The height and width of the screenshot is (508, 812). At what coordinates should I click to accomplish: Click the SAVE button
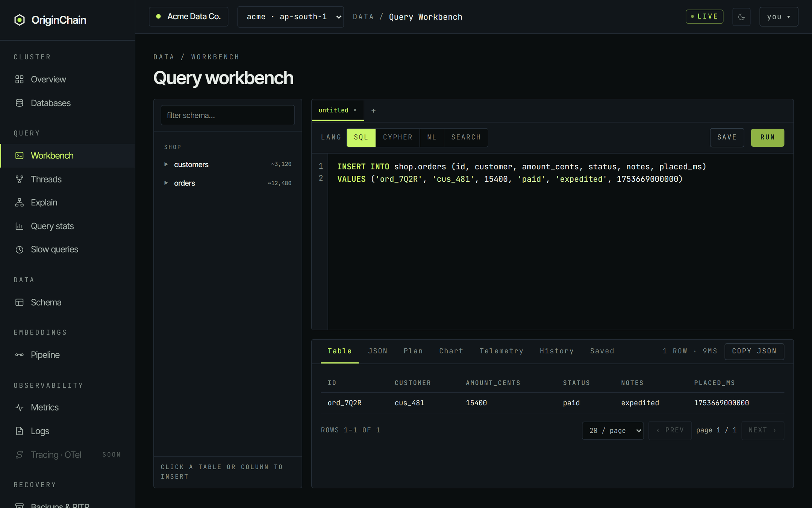coord(727,137)
